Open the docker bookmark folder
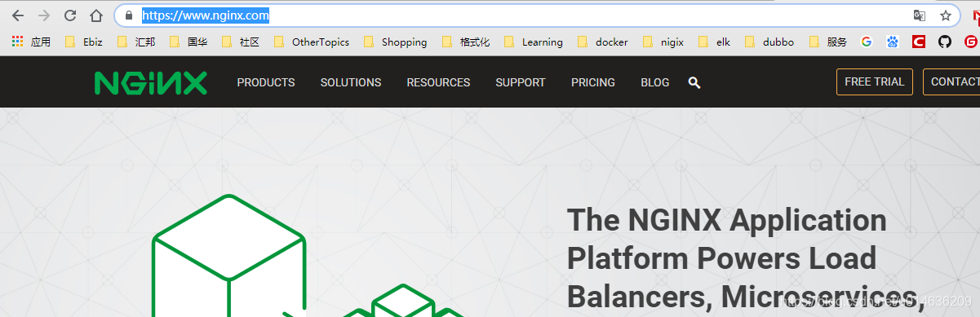980x317 pixels. [602, 42]
